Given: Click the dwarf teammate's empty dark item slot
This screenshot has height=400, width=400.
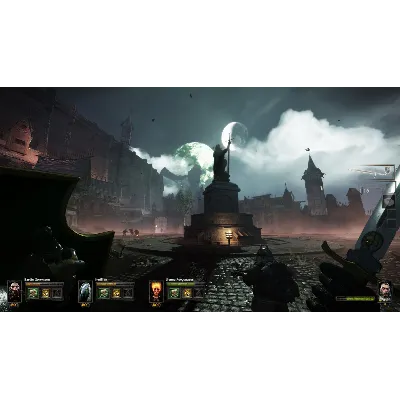Looking at the screenshot, I should 57,293.
